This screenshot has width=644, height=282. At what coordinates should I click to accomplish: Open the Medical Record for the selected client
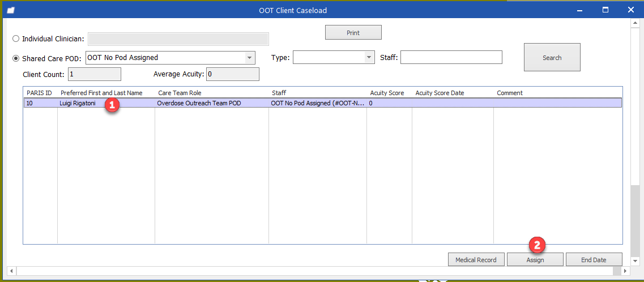476,260
